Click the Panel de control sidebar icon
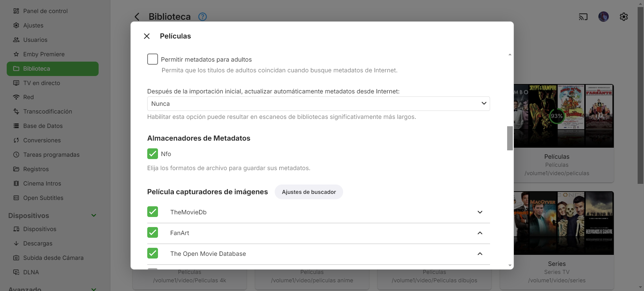This screenshot has width=644, height=291. (16, 11)
